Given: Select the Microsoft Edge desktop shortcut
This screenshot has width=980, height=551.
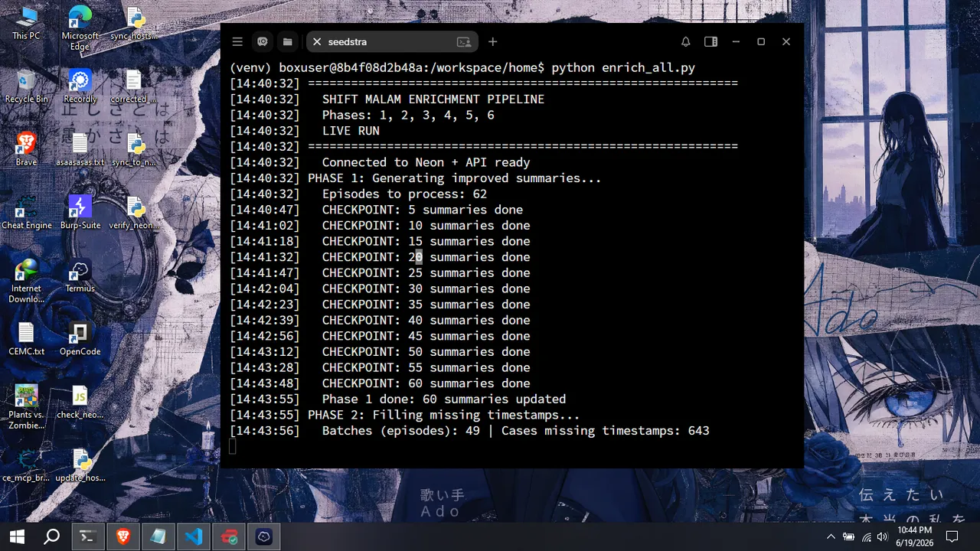Looking at the screenshot, I should pyautogui.click(x=80, y=28).
